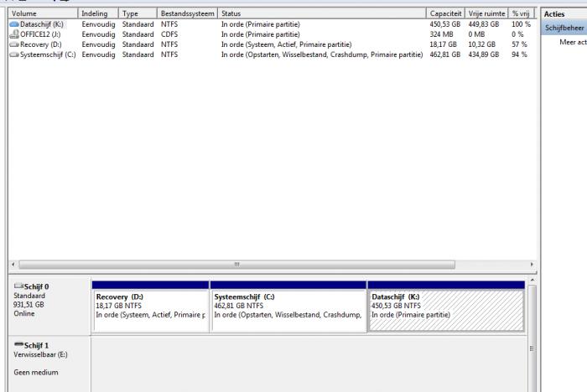Click the CDFS file system cell

pos(169,34)
